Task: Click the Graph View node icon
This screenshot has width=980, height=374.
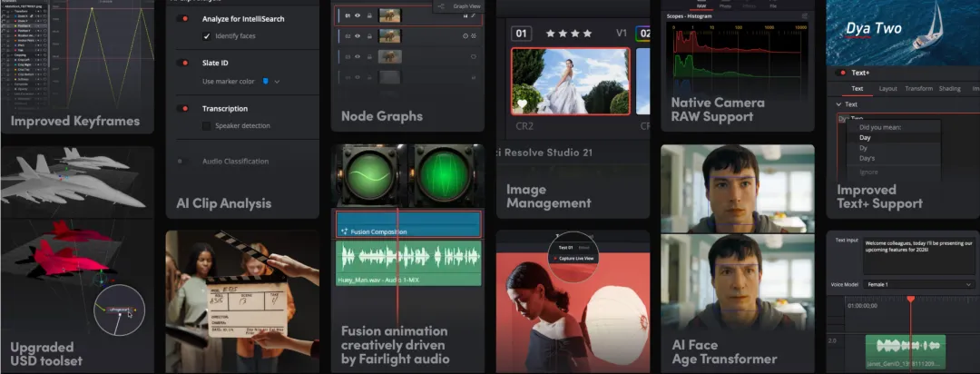Action: pyautogui.click(x=441, y=6)
